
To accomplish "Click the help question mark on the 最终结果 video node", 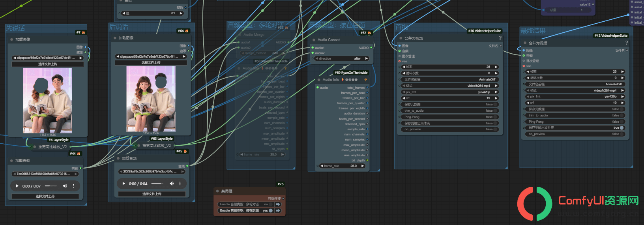I will click(x=626, y=43).
